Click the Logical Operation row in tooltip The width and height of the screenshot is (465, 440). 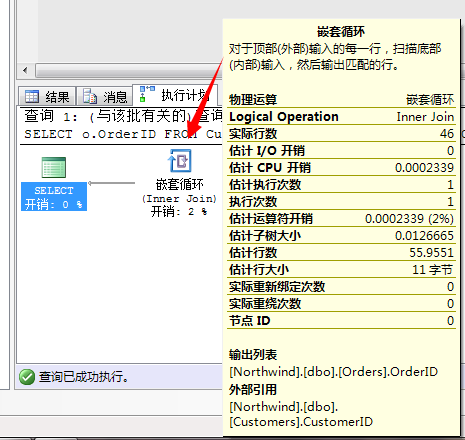(x=341, y=117)
